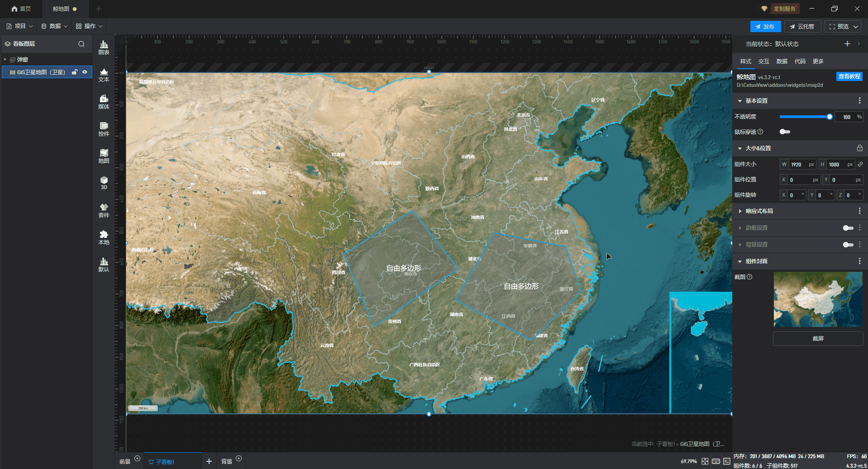This screenshot has width=868, height=469.
Task: Hide the GIS卫星地图 layer with eye icon
Action: pos(85,72)
